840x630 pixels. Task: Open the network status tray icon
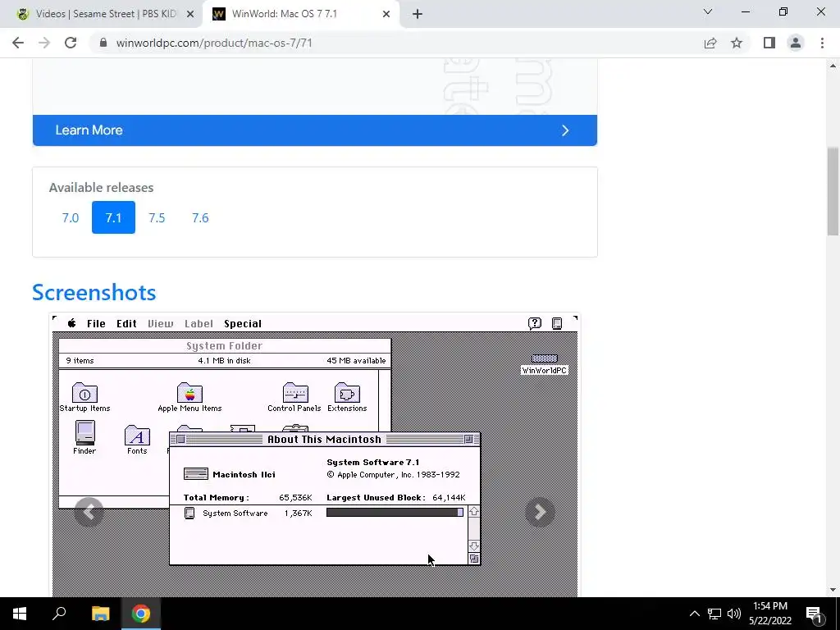coord(714,614)
